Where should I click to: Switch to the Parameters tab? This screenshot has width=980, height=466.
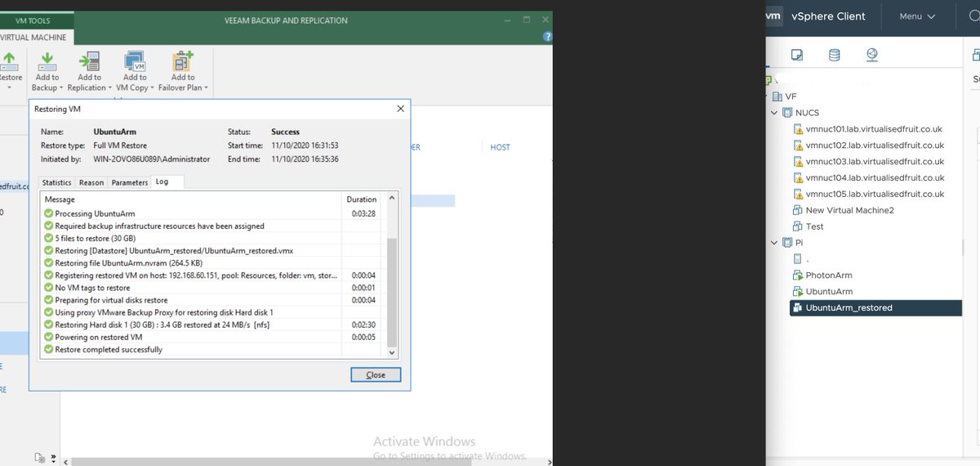pyautogui.click(x=130, y=182)
